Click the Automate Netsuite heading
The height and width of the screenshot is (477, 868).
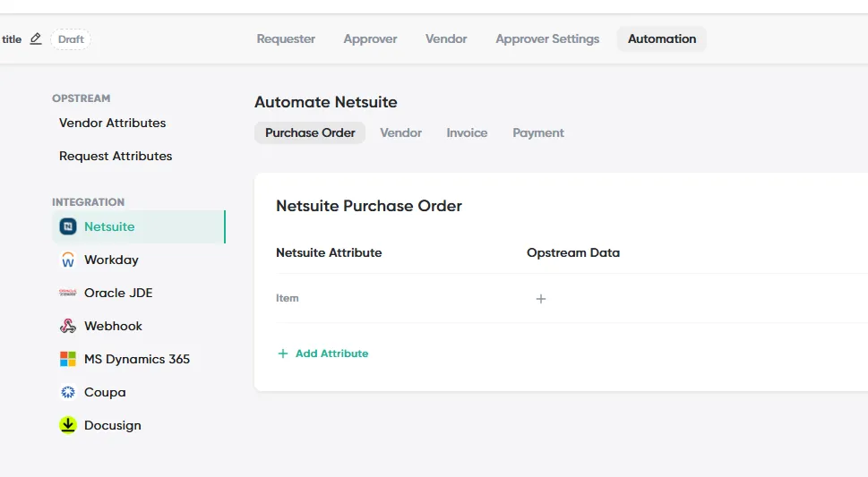325,102
